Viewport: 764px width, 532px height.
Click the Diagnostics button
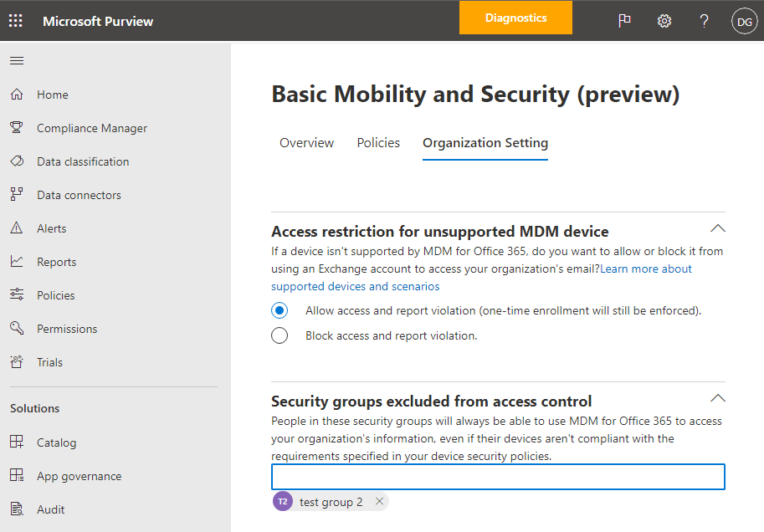click(x=515, y=18)
